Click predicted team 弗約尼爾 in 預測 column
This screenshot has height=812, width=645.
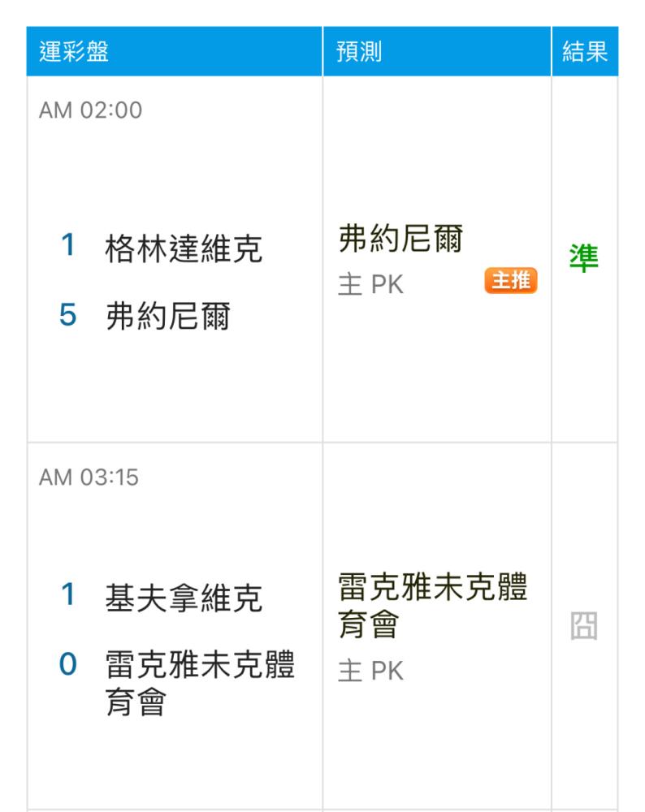[401, 239]
